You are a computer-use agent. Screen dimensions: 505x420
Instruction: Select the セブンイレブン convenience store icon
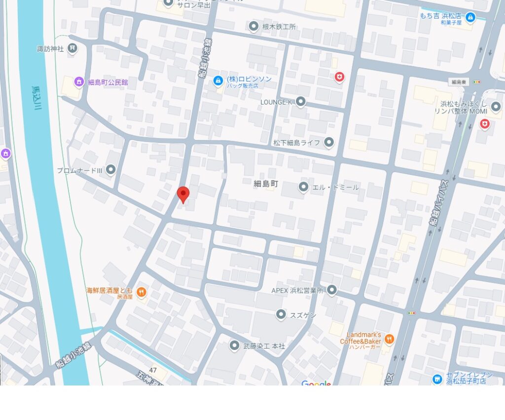click(x=437, y=379)
